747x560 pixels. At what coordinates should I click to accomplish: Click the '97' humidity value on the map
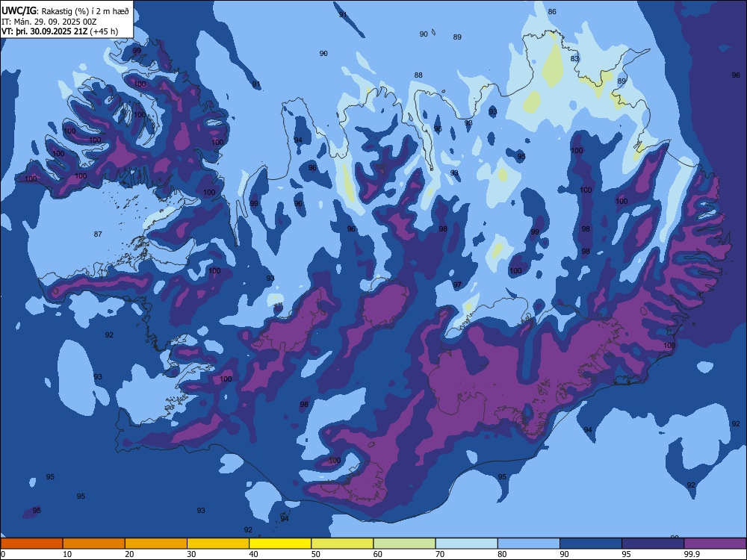(x=457, y=284)
